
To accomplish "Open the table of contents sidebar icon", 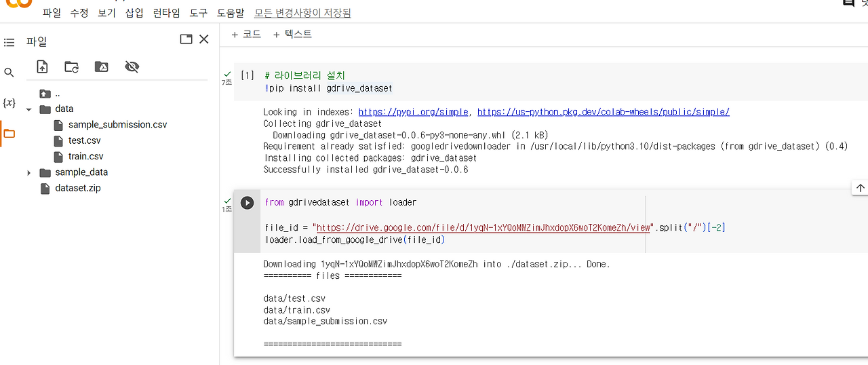I will pos(9,43).
